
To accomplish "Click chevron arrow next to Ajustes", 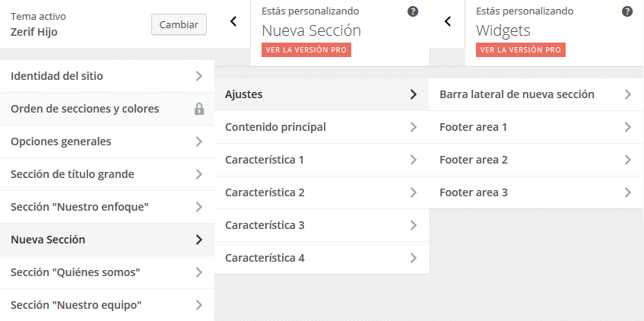I will pyautogui.click(x=413, y=94).
